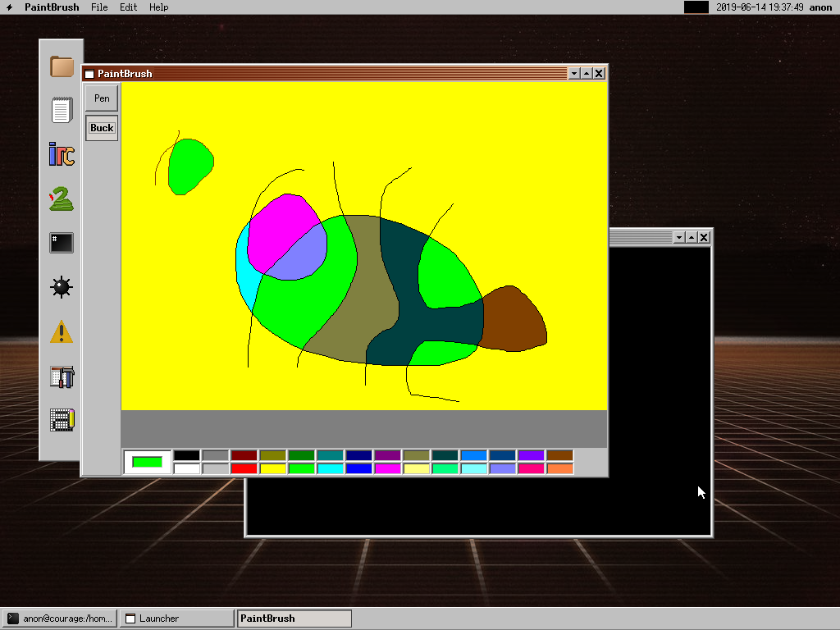Pick the white color swatch
This screenshot has height=630, width=840.
187,468
